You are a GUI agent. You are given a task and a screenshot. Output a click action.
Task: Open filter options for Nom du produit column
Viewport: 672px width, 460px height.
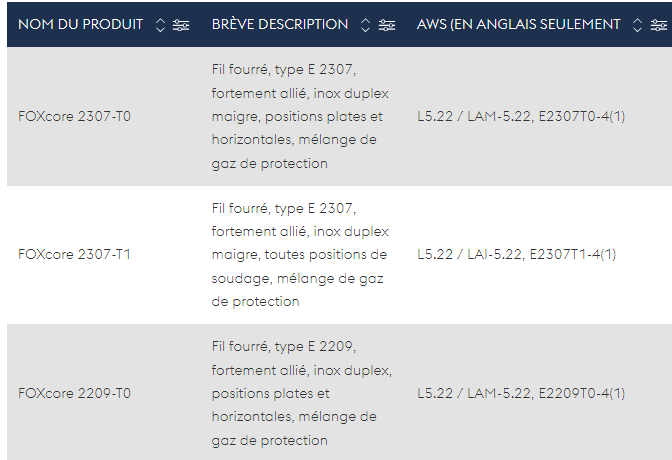181,25
